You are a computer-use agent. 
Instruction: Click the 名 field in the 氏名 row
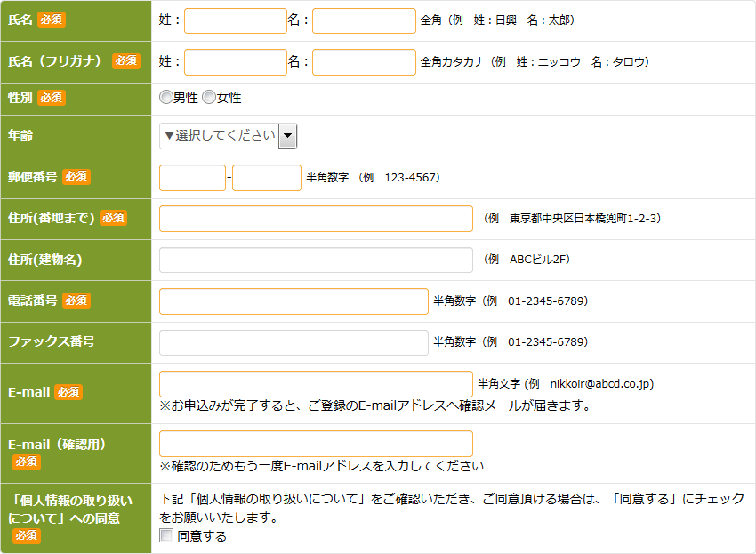point(364,20)
